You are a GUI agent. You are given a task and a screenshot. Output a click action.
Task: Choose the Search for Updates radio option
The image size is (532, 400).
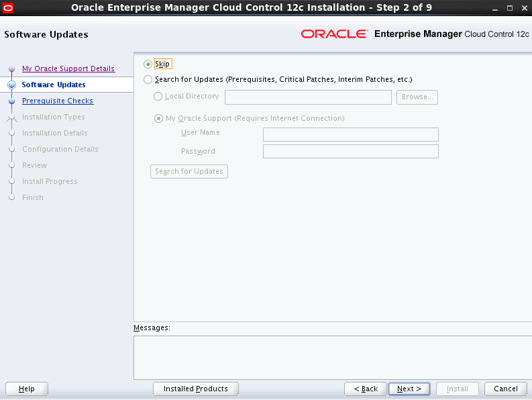pos(148,79)
